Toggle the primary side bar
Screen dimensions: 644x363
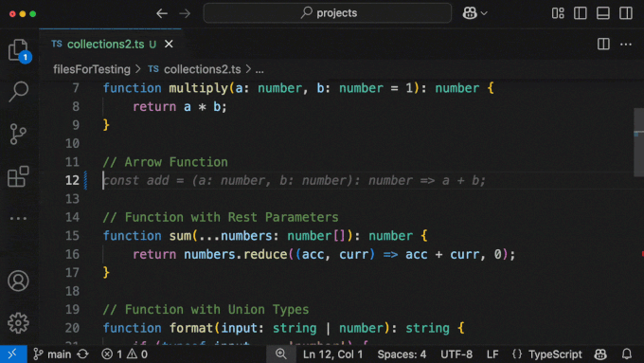(581, 13)
